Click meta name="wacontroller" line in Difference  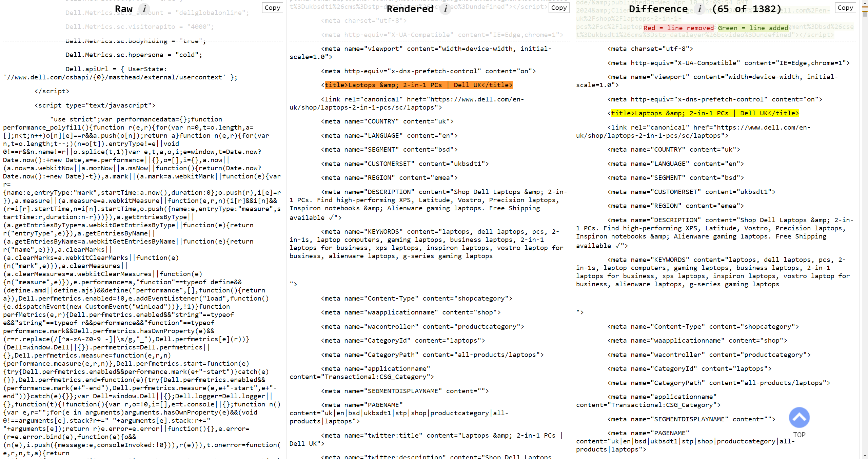tap(709, 355)
